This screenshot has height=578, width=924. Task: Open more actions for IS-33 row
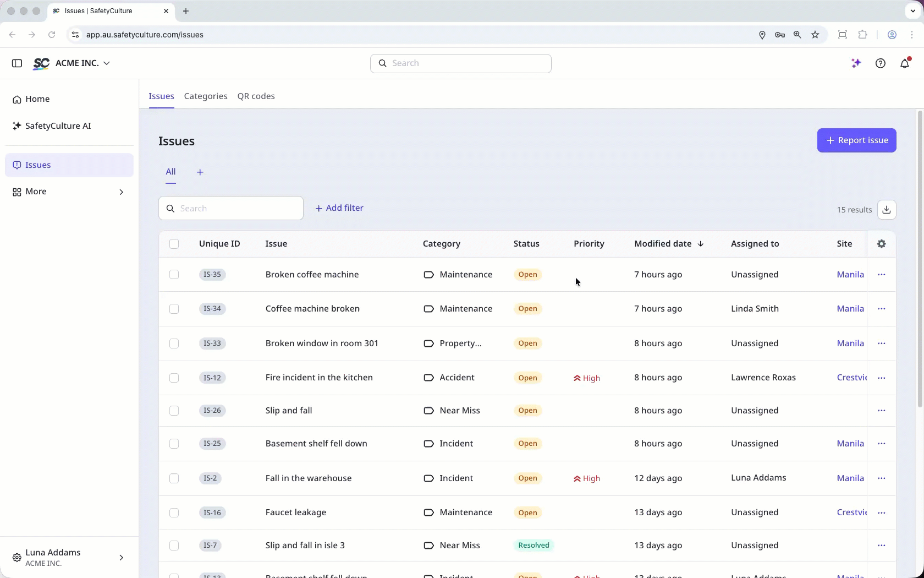click(882, 343)
